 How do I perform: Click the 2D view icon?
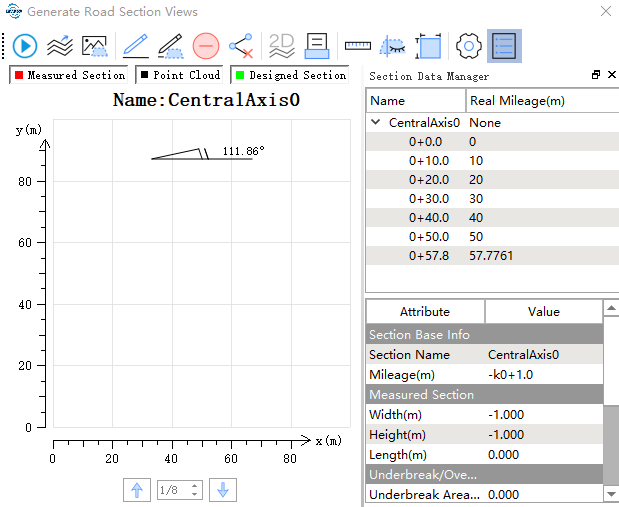pyautogui.click(x=282, y=46)
